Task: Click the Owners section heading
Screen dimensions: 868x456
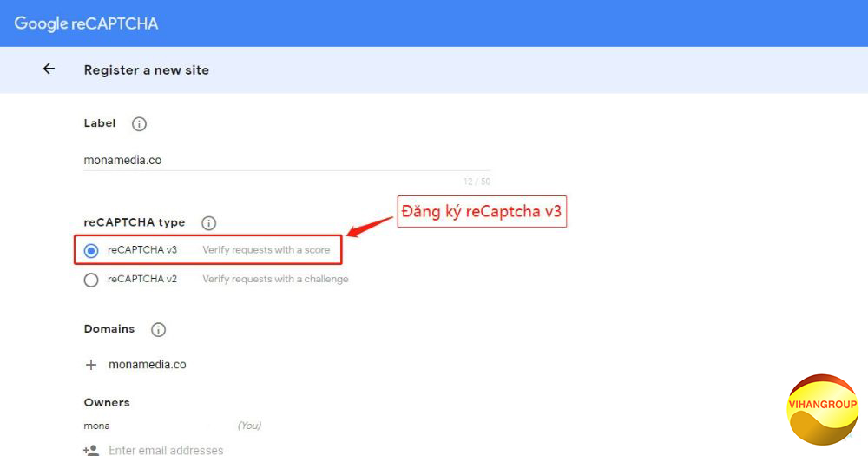Action: 107,403
